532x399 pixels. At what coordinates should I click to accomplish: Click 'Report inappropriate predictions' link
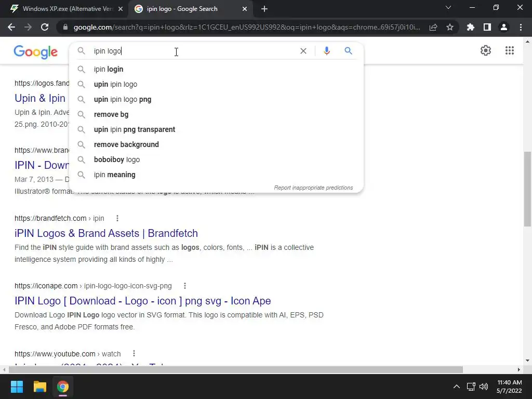313,188
